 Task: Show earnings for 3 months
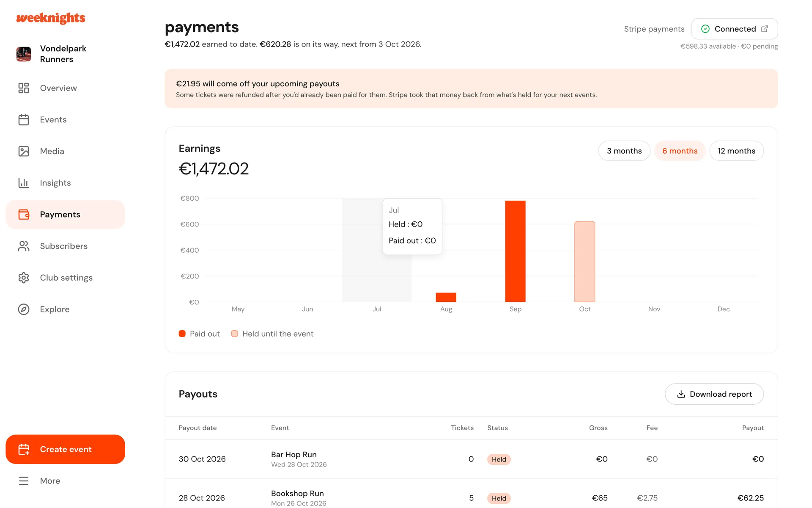coord(624,151)
